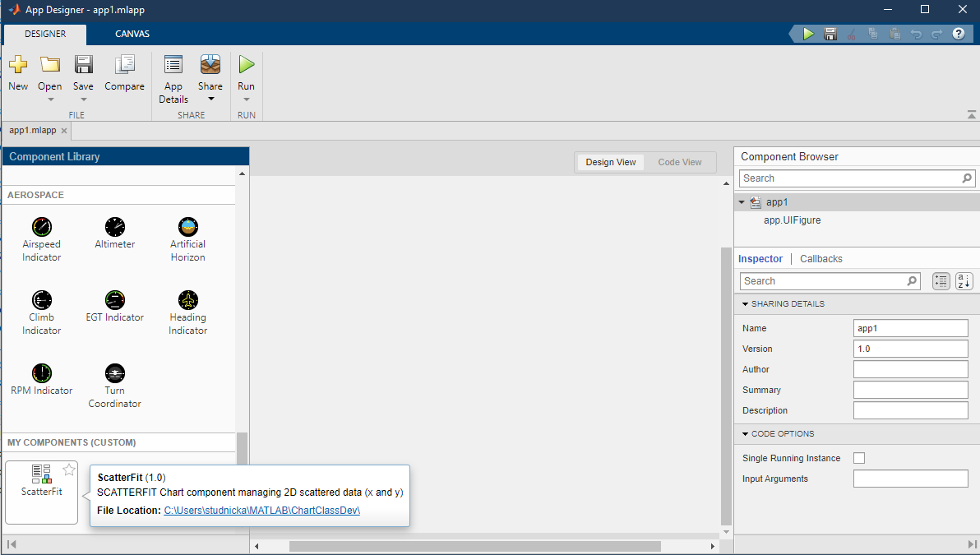980x555 pixels.
Task: Click the quick access Save icon
Action: coord(830,34)
